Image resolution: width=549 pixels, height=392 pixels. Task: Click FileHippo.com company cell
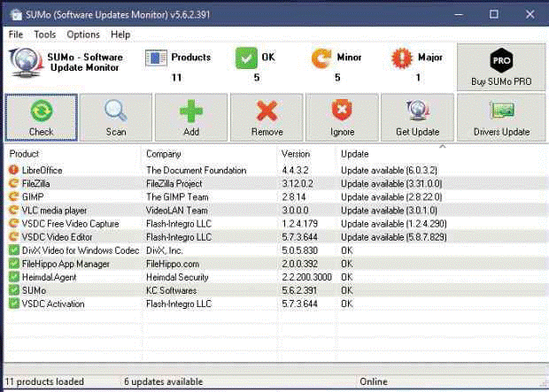(173, 264)
